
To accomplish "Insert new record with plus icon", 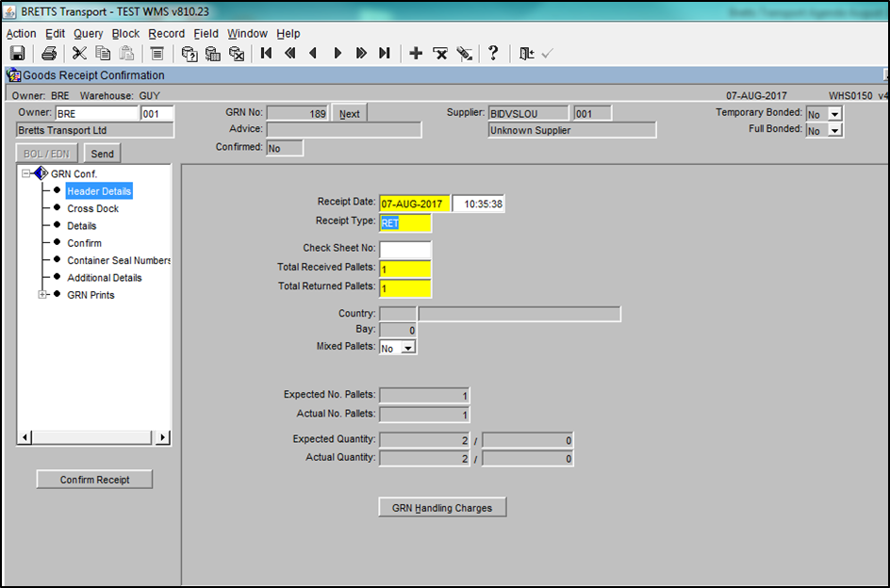I will click(x=416, y=54).
